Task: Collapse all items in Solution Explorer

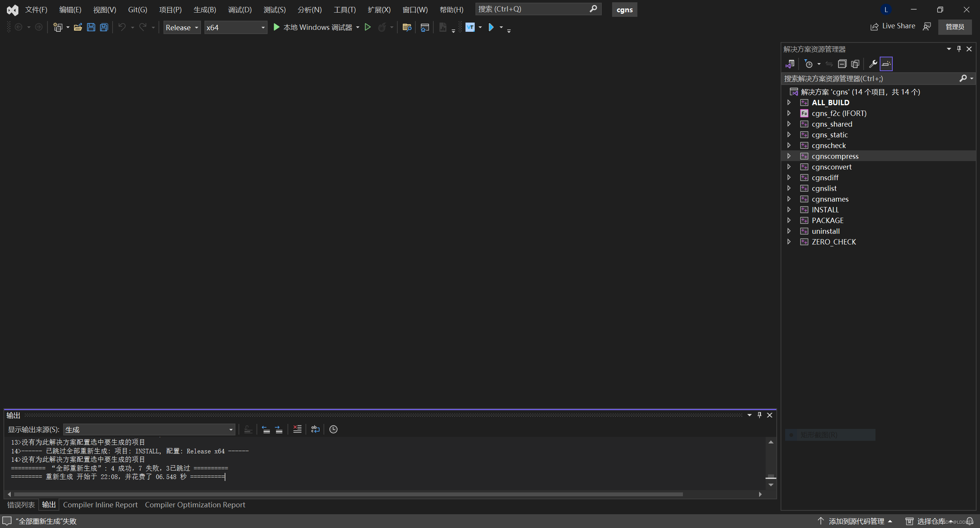Action: (842, 64)
